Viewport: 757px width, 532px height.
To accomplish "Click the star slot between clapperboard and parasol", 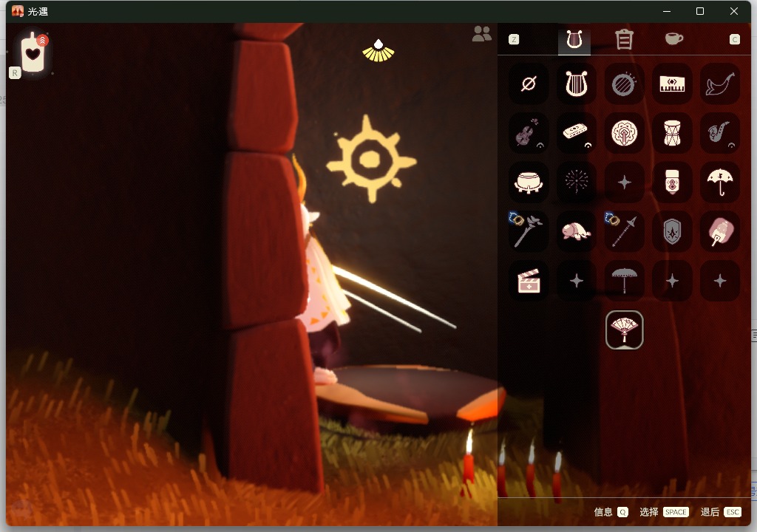I will click(577, 281).
